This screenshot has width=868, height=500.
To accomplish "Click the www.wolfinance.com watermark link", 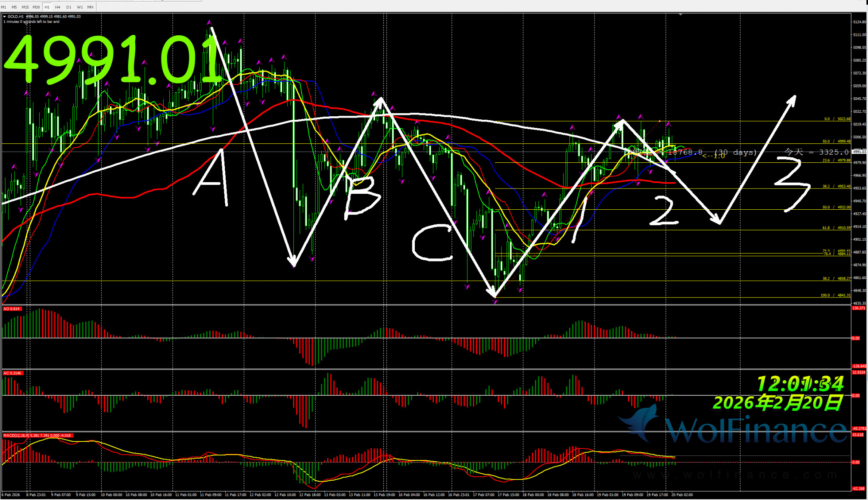I will tap(734, 475).
